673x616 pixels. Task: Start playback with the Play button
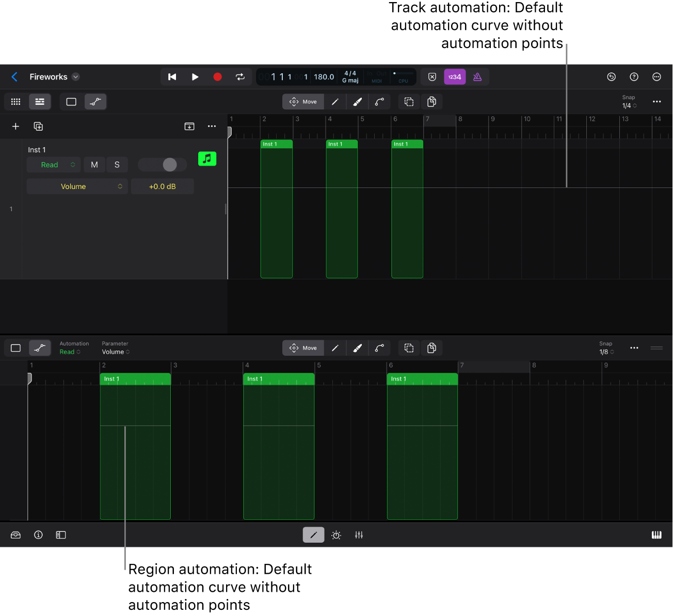pos(195,77)
